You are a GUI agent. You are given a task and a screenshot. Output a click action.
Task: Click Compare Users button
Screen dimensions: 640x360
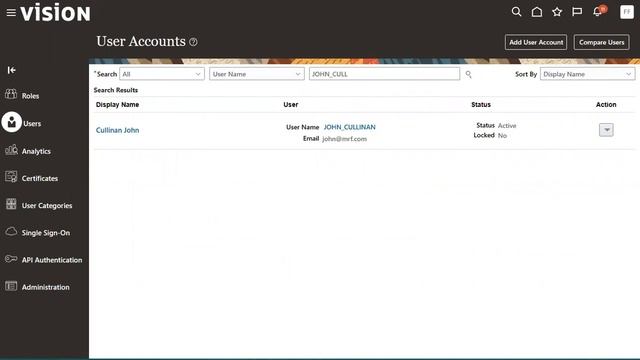click(602, 42)
